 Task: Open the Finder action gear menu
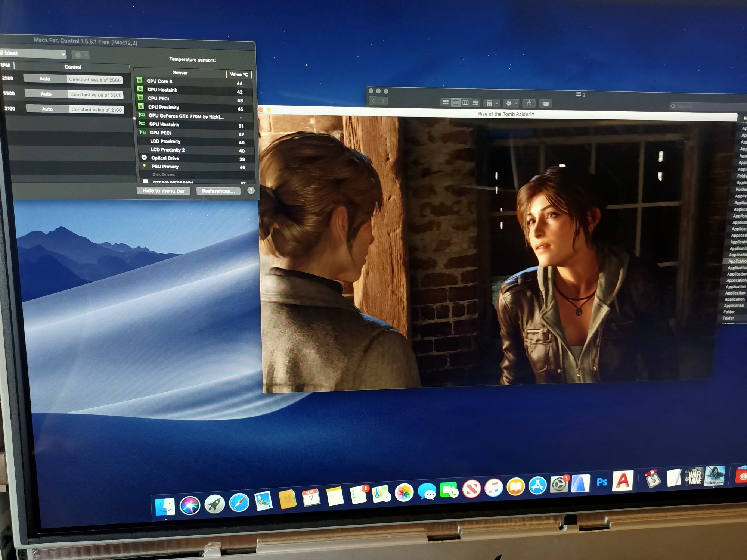[x=511, y=103]
